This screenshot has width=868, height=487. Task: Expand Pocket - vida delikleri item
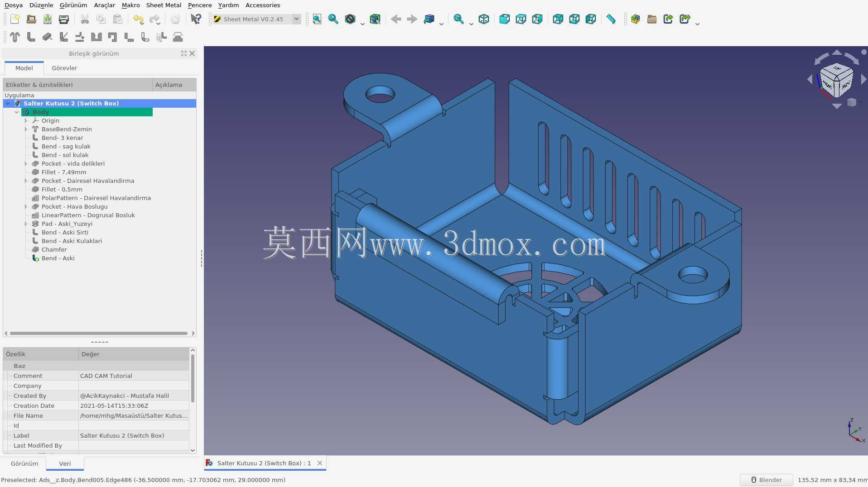(26, 164)
